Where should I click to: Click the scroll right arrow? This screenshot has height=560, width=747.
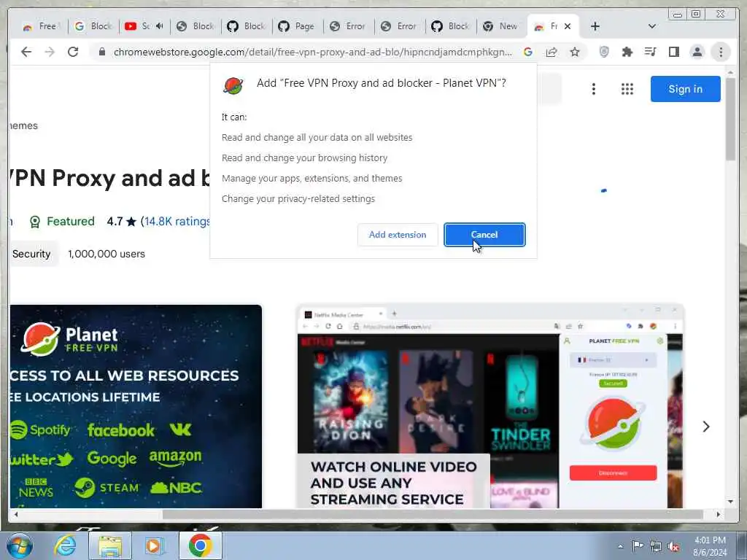pos(719,514)
